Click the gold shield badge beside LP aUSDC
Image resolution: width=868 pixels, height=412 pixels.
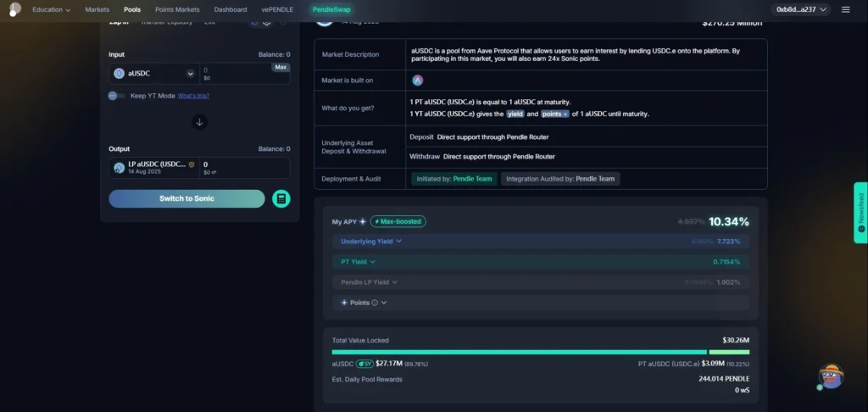pos(192,164)
